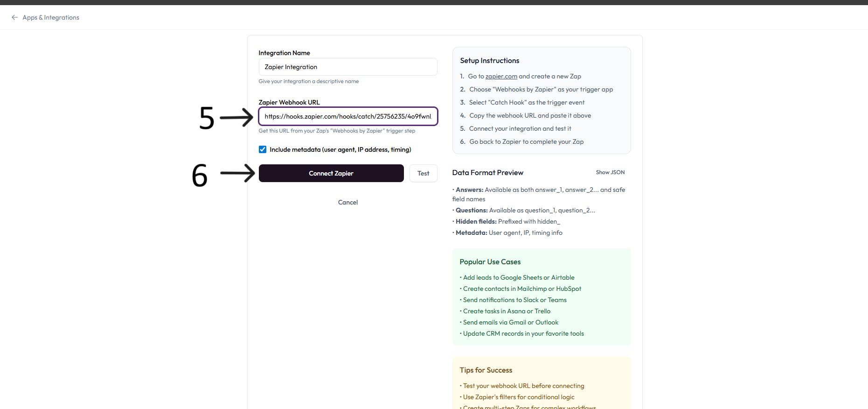The width and height of the screenshot is (868, 409).
Task: Click 'Connect your integration and test it' step
Action: click(x=520, y=128)
